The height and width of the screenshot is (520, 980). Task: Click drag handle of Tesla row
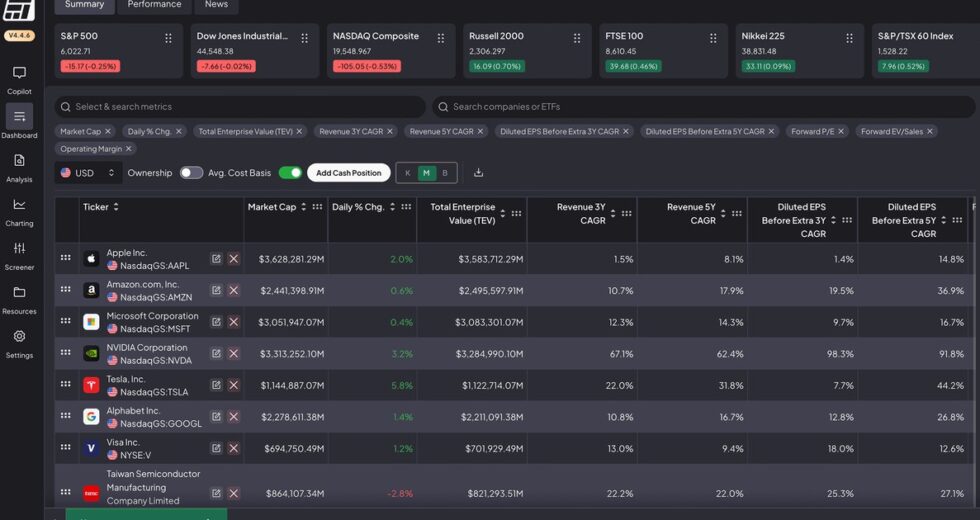tap(66, 384)
